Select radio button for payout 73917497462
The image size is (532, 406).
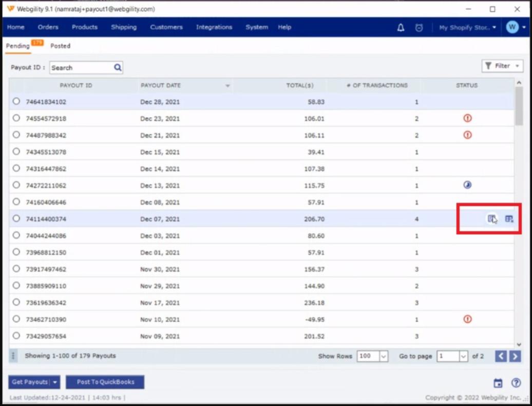coord(16,269)
